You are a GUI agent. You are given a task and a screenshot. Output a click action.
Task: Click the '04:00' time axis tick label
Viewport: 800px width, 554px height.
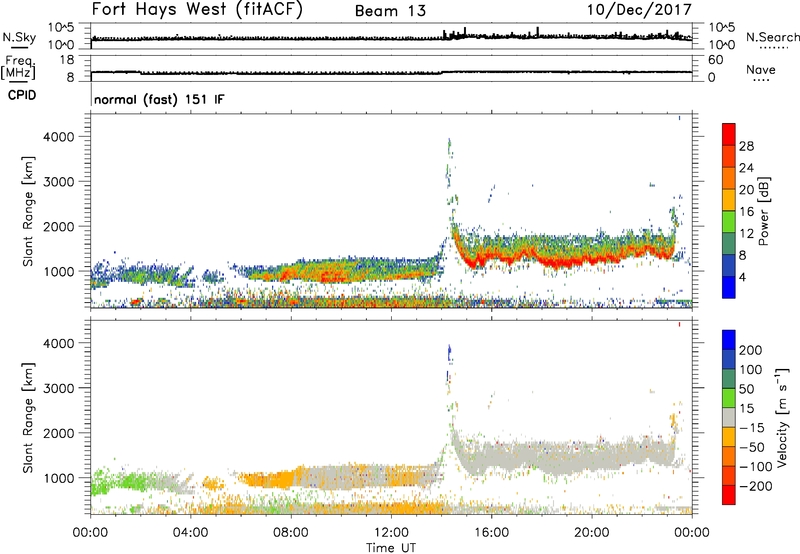click(191, 533)
